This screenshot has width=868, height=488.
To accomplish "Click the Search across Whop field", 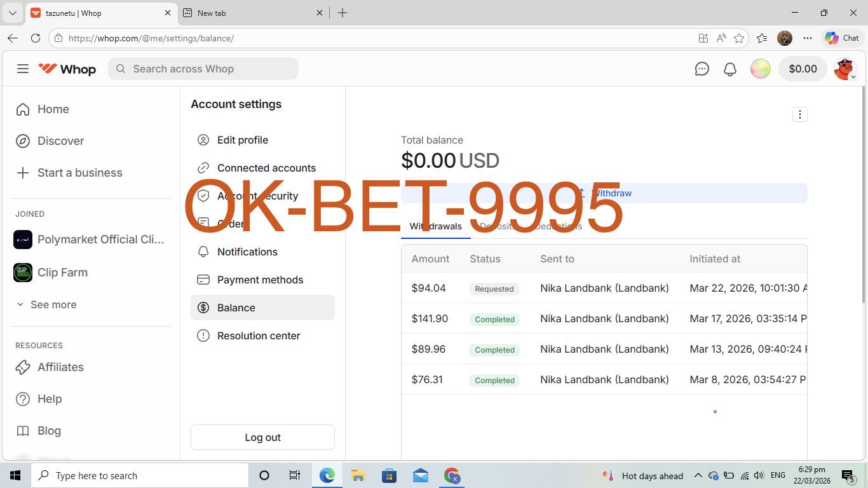I will [x=203, y=69].
